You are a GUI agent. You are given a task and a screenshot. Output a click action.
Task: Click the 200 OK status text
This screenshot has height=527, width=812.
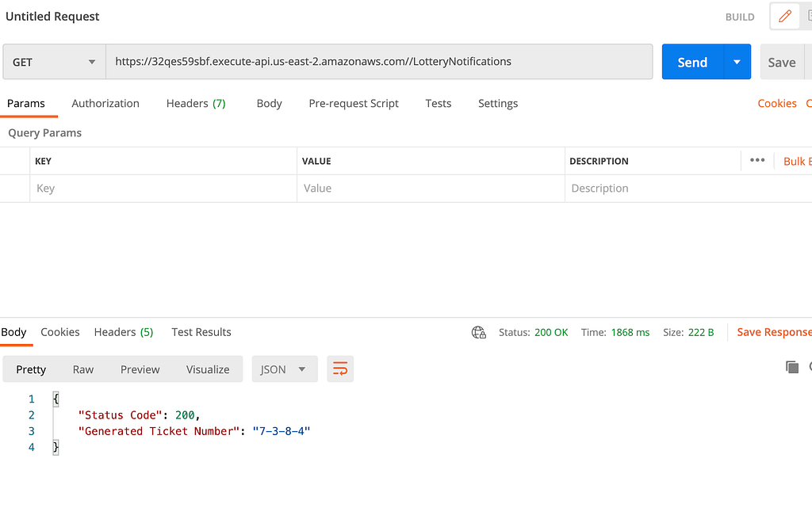pyautogui.click(x=551, y=332)
